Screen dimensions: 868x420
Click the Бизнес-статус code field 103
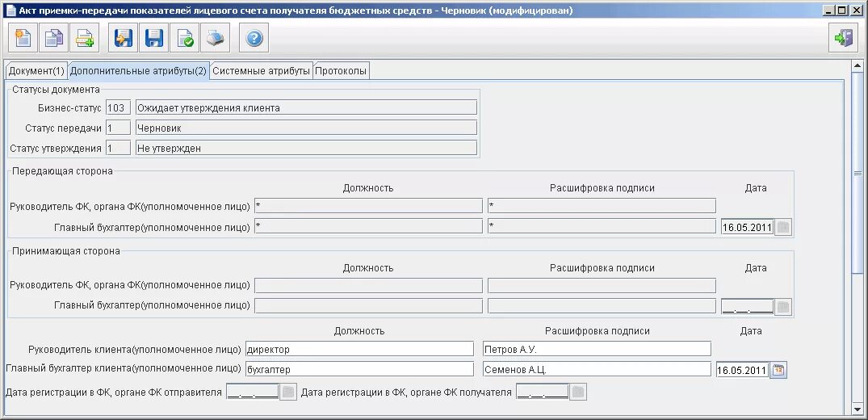tap(118, 107)
